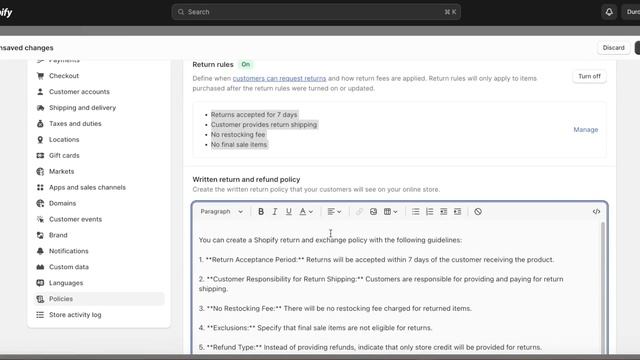Click the Taxes and duties icon
The image size is (640, 360).
[x=40, y=124]
